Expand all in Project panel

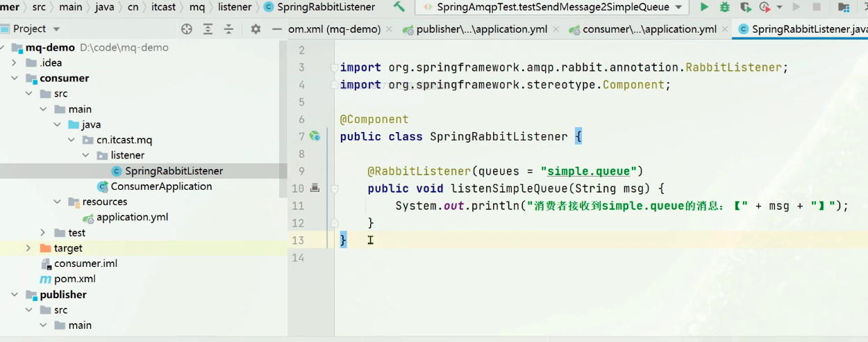pyautogui.click(x=208, y=28)
